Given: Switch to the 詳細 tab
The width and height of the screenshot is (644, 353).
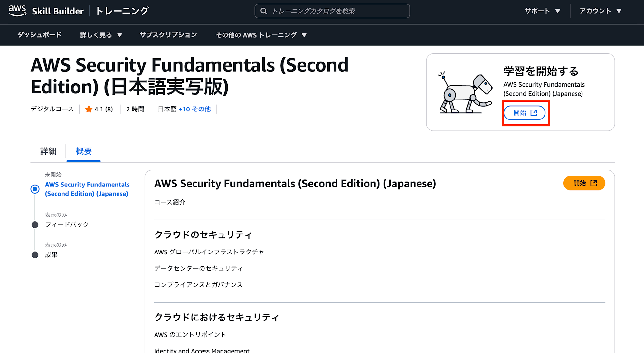Looking at the screenshot, I should (48, 151).
